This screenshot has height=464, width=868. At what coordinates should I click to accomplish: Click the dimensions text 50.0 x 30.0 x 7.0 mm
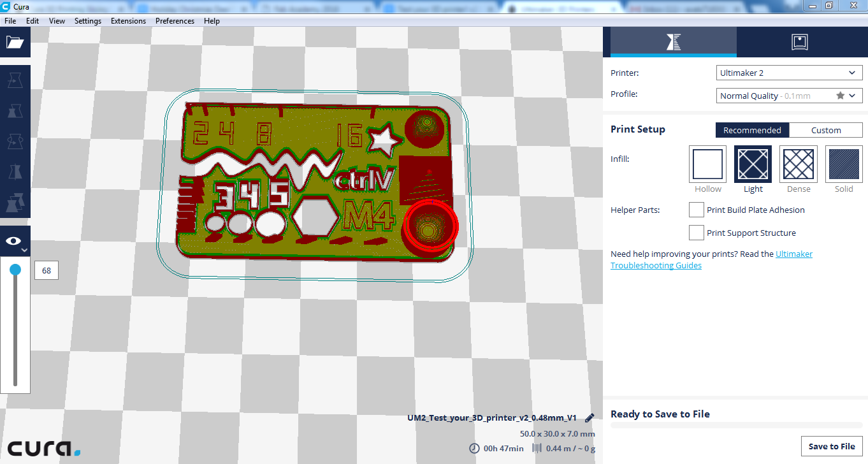pos(558,434)
